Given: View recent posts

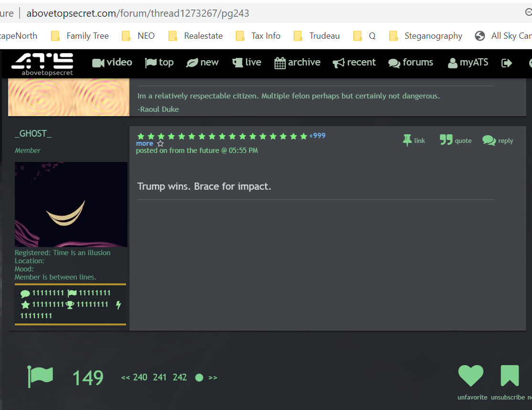Looking at the screenshot, I should pos(354,63).
